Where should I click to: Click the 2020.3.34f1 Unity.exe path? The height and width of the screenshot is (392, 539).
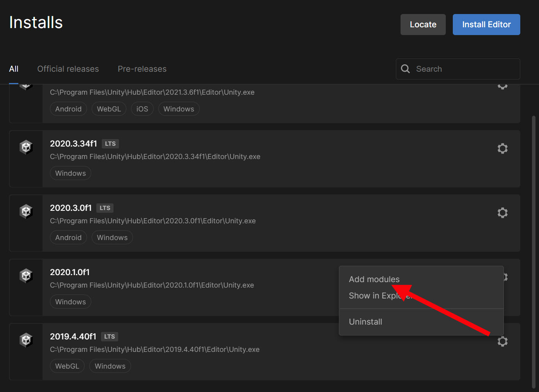(155, 157)
